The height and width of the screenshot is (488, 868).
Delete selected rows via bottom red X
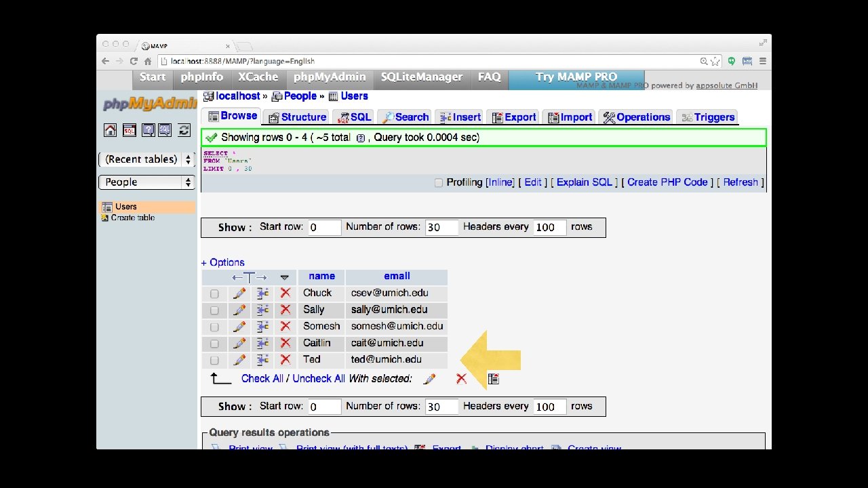(x=461, y=379)
